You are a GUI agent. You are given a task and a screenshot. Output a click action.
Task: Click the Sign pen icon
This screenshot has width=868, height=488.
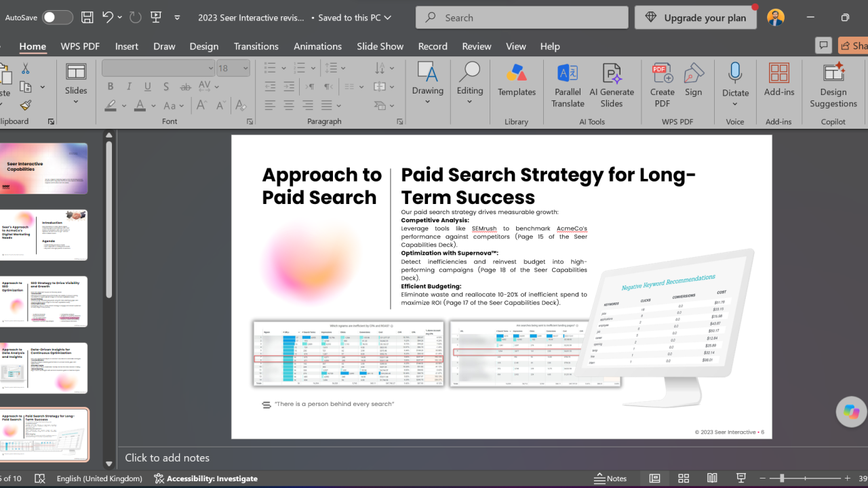pyautogui.click(x=693, y=80)
